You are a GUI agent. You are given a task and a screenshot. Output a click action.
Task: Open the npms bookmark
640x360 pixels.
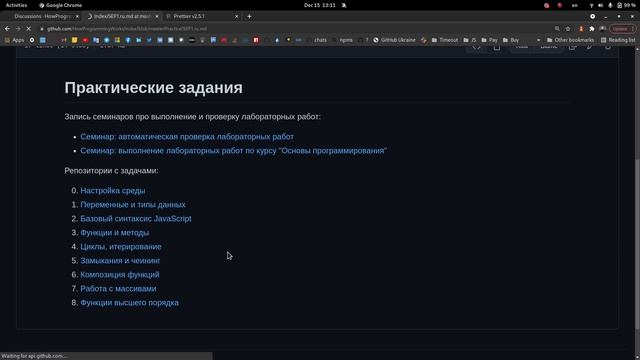click(x=343, y=40)
